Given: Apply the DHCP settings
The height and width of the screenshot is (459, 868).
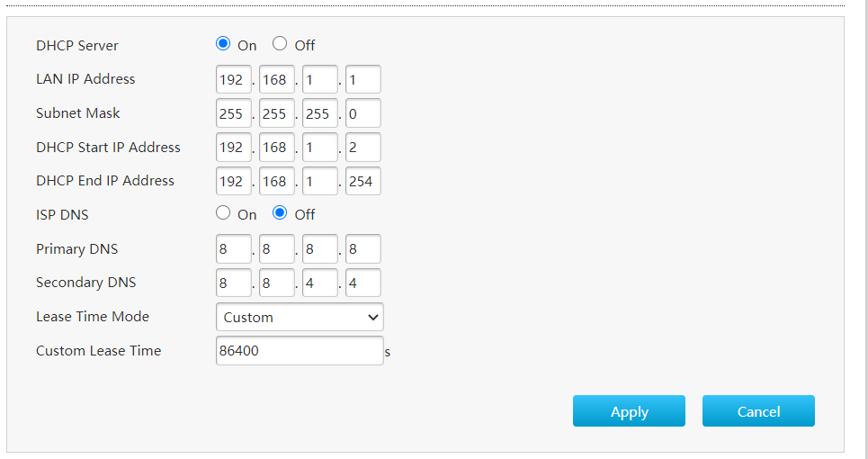Looking at the screenshot, I should 629,410.
